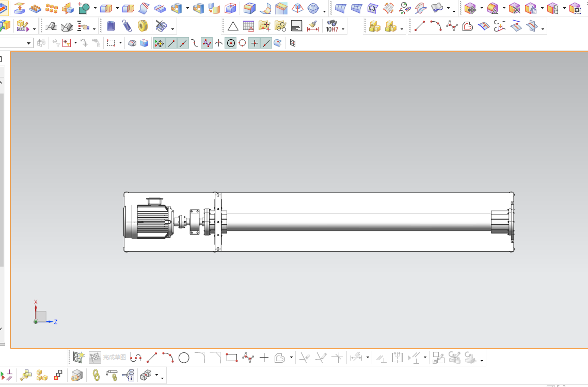Click the Delete Face icon with X mark

pyautogui.click(x=514, y=8)
